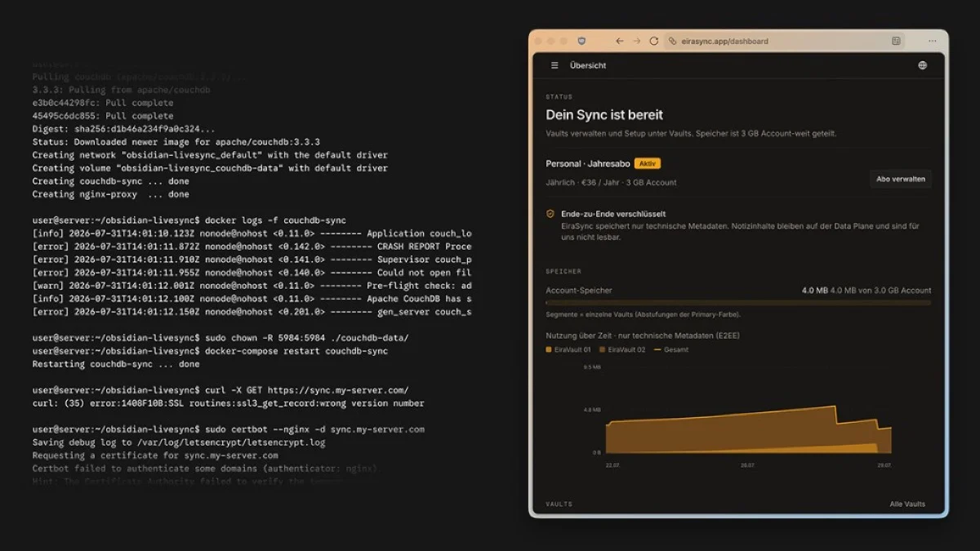Viewport: 980px width, 551px height.
Task: Click the VAULTS section label
Action: pyautogui.click(x=559, y=504)
